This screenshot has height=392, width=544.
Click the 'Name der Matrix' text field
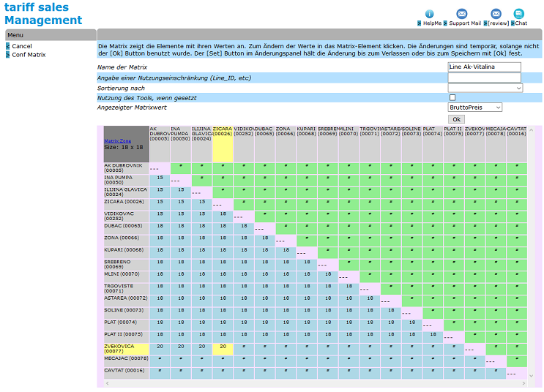point(484,67)
